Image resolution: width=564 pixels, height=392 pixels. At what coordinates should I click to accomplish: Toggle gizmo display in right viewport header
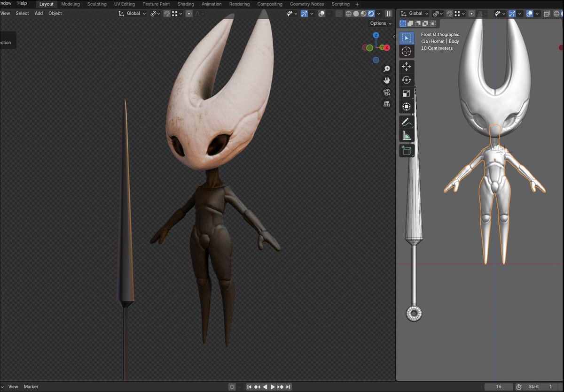[511, 14]
